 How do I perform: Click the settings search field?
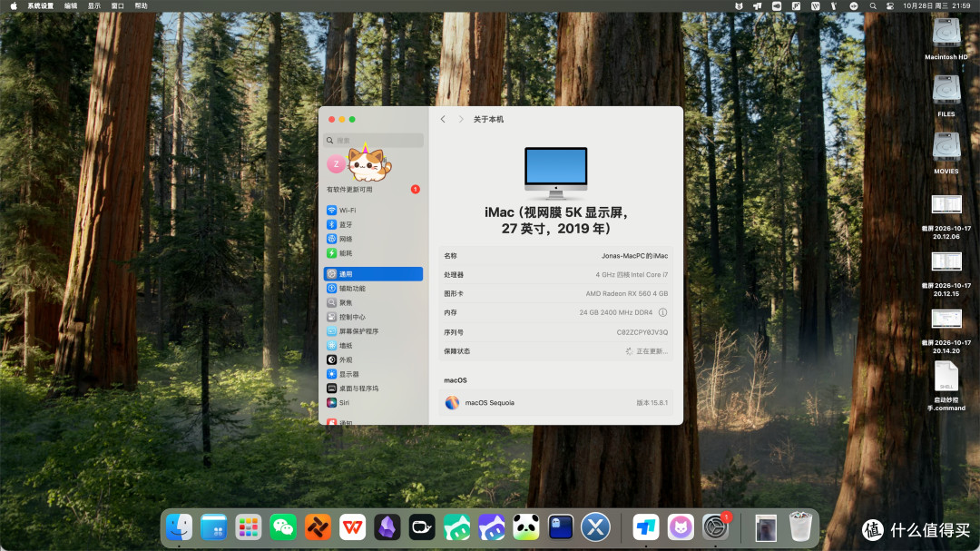click(373, 141)
